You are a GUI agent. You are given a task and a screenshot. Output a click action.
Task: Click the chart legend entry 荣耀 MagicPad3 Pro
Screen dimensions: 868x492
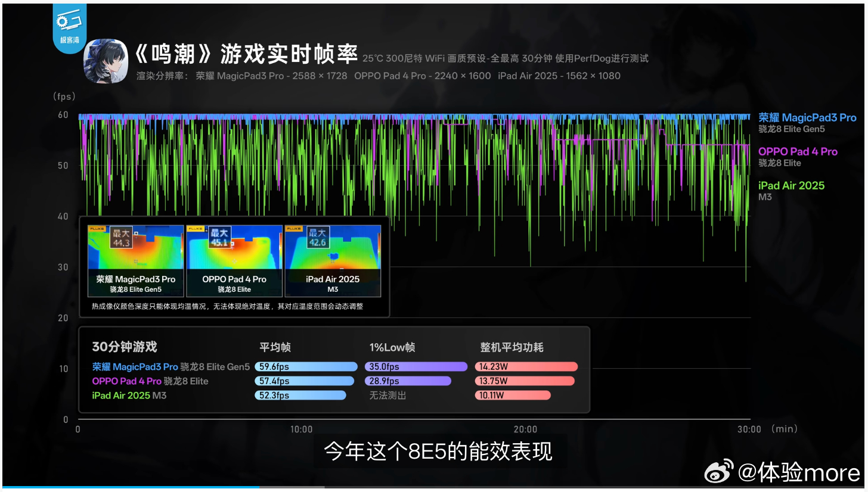807,117
